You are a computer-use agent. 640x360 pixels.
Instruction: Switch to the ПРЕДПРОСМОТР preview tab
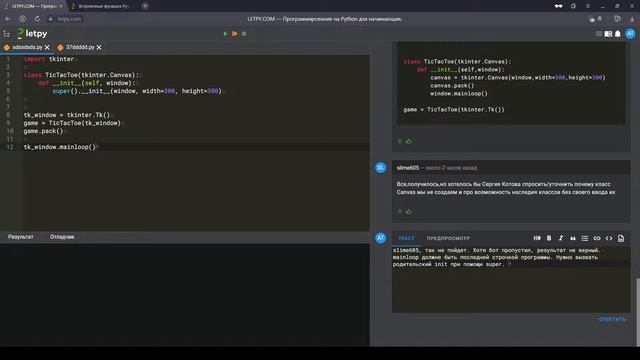click(448, 238)
